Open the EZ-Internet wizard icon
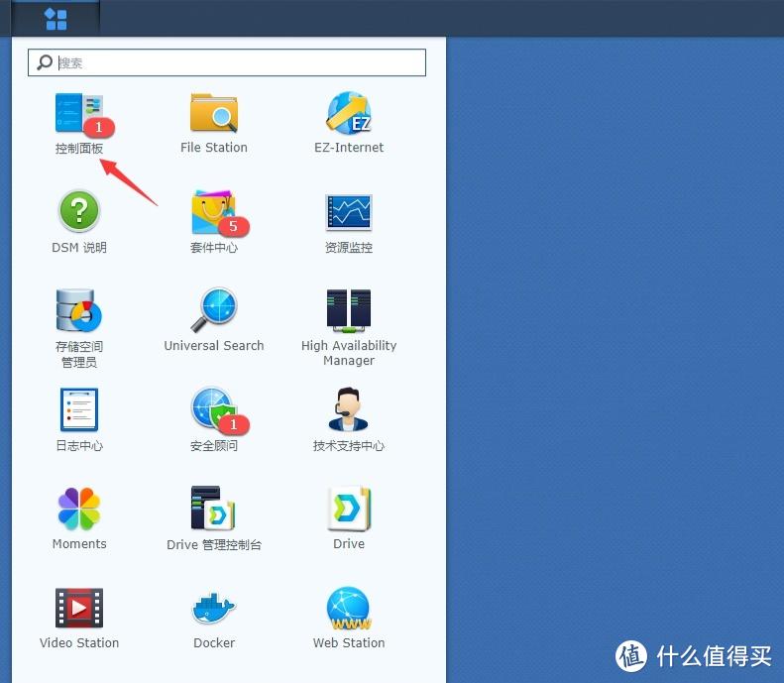784x683 pixels. point(349,113)
